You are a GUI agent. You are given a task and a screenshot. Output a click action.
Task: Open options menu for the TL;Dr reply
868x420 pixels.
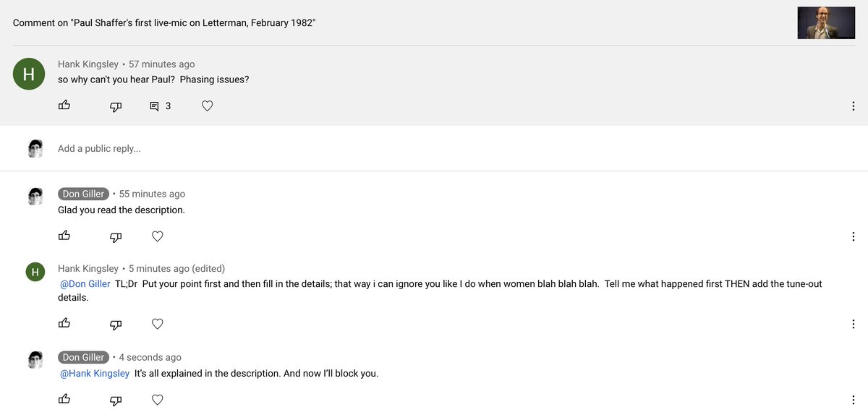tap(854, 324)
